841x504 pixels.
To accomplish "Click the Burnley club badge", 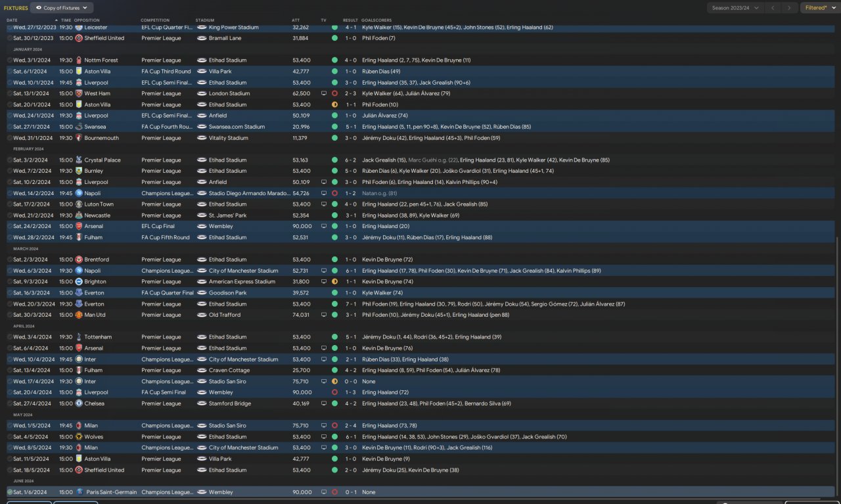I will [x=79, y=171].
